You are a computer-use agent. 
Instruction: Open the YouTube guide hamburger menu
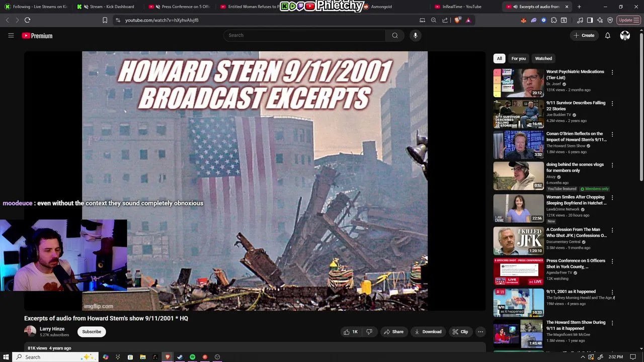[11, 35]
